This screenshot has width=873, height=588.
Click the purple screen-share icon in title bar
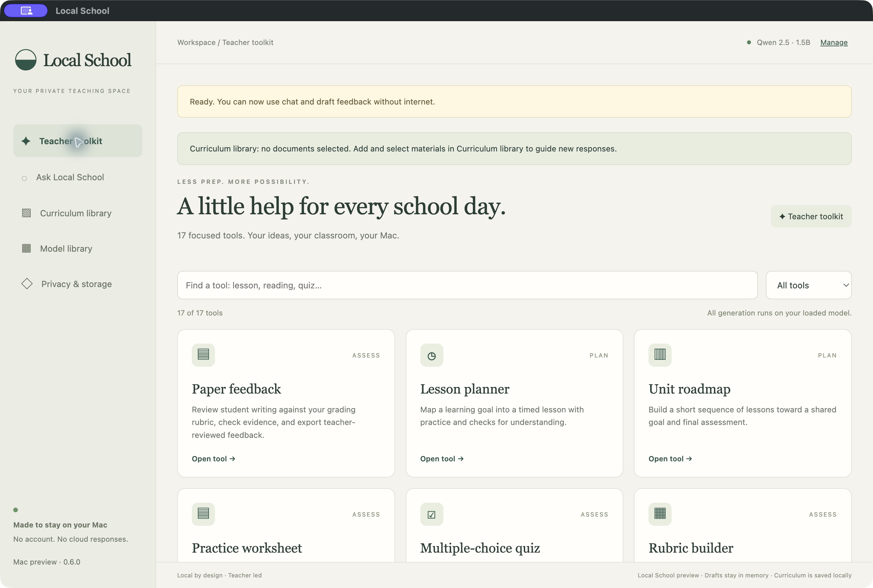[x=26, y=11]
